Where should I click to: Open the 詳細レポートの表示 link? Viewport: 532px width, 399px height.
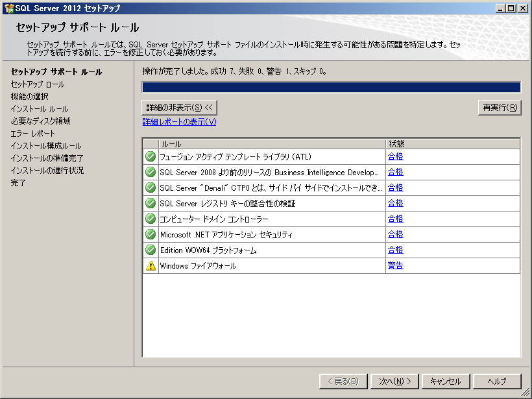(x=179, y=122)
